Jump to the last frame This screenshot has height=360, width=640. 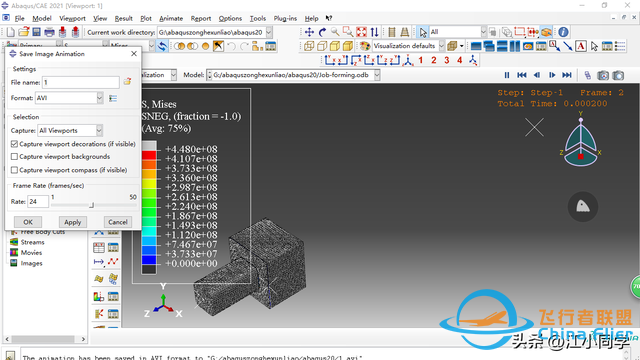pos(567,75)
